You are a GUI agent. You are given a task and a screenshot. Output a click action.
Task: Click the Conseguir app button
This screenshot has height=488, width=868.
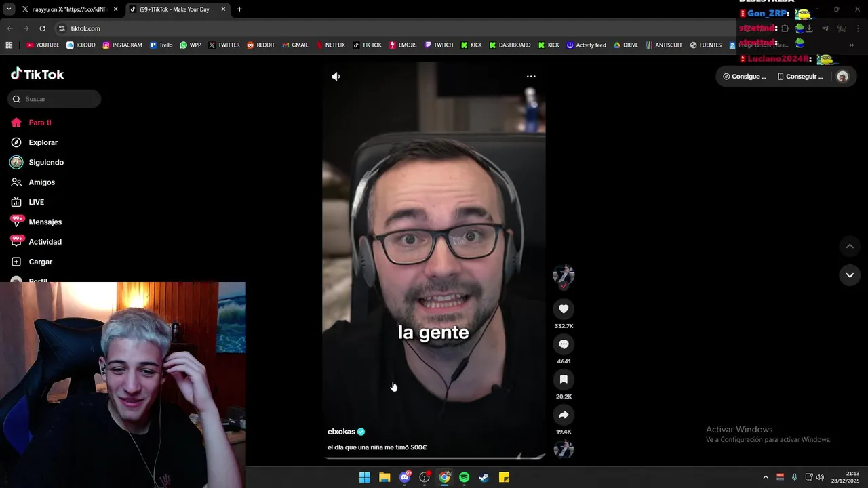pos(800,77)
